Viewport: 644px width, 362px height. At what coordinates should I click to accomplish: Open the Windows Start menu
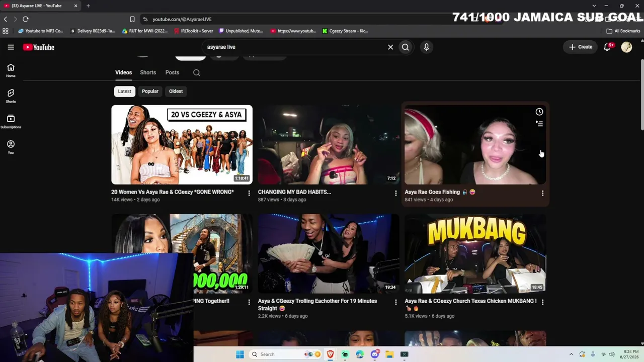pos(240,354)
